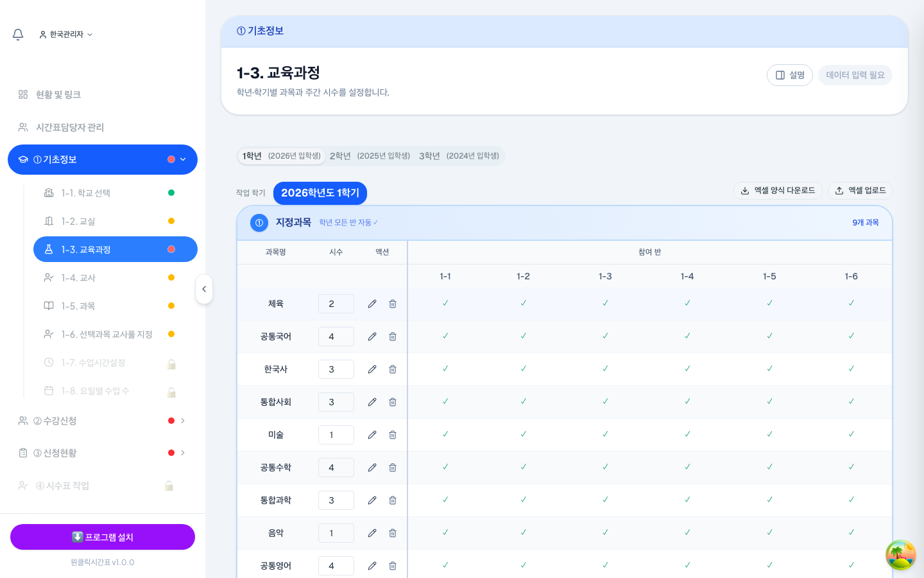The height and width of the screenshot is (578, 924).
Task: Click the 한국사 hours input field
Action: (x=336, y=369)
